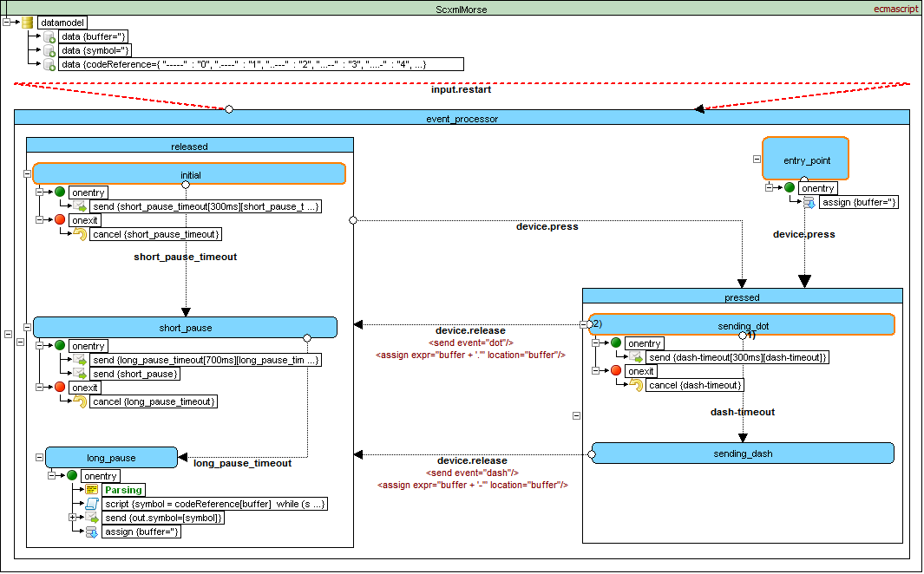Click the event_processor state header
This screenshot has height=574, width=924.
click(x=462, y=119)
